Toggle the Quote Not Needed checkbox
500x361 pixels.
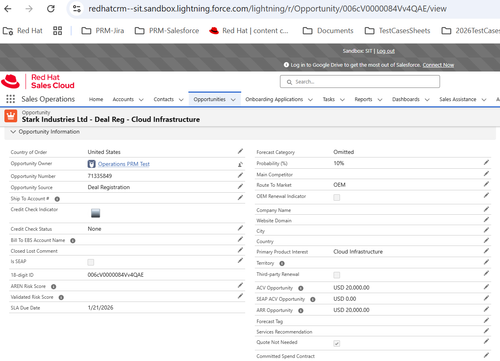(x=337, y=343)
